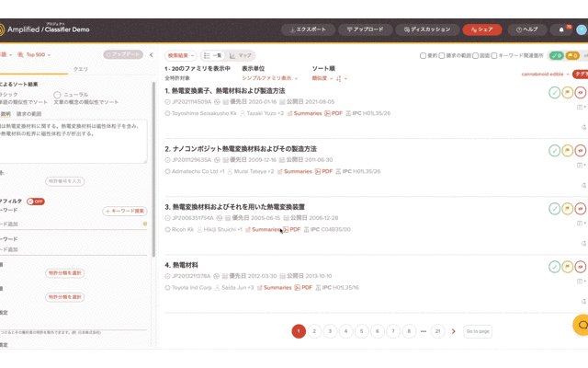Screen dimensions: 588x368
Task: Select 請求の範囲 sub-tab in left panel
Action: [28, 114]
